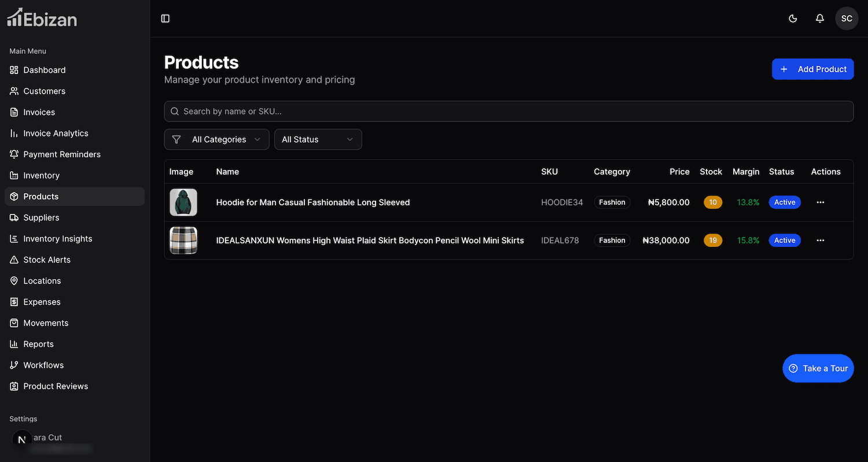Image resolution: width=868 pixels, height=462 pixels.
Task: Open the SC user avatar menu
Action: (x=847, y=19)
